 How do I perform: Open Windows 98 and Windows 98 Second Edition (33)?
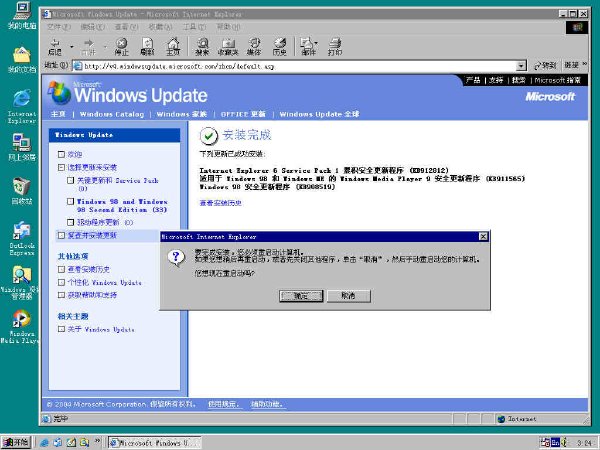122,205
